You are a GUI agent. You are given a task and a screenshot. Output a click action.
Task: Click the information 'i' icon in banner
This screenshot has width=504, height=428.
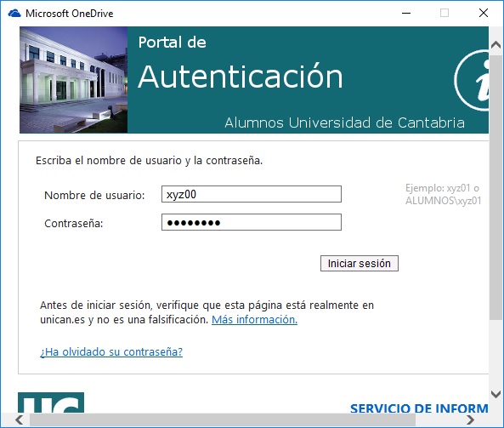click(x=472, y=81)
